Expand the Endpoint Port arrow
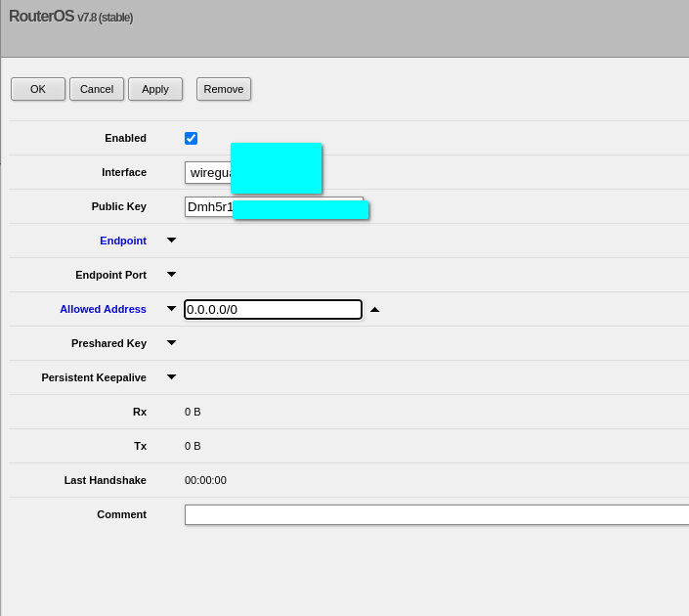689x616 pixels. pos(172,275)
